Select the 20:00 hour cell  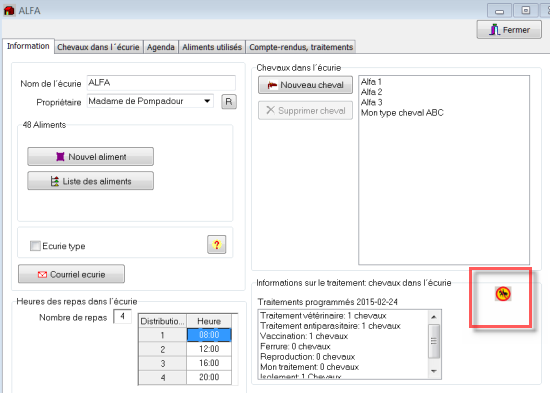(x=209, y=377)
